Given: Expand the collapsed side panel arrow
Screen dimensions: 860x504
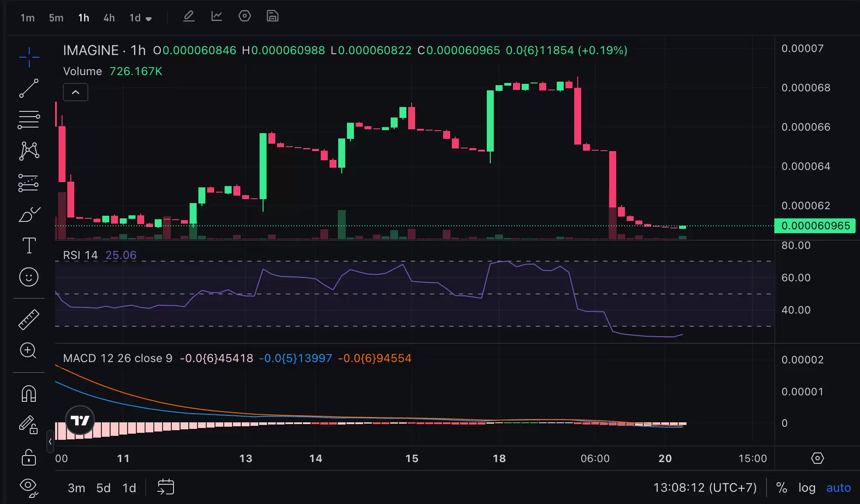Looking at the screenshot, I should point(50,442).
